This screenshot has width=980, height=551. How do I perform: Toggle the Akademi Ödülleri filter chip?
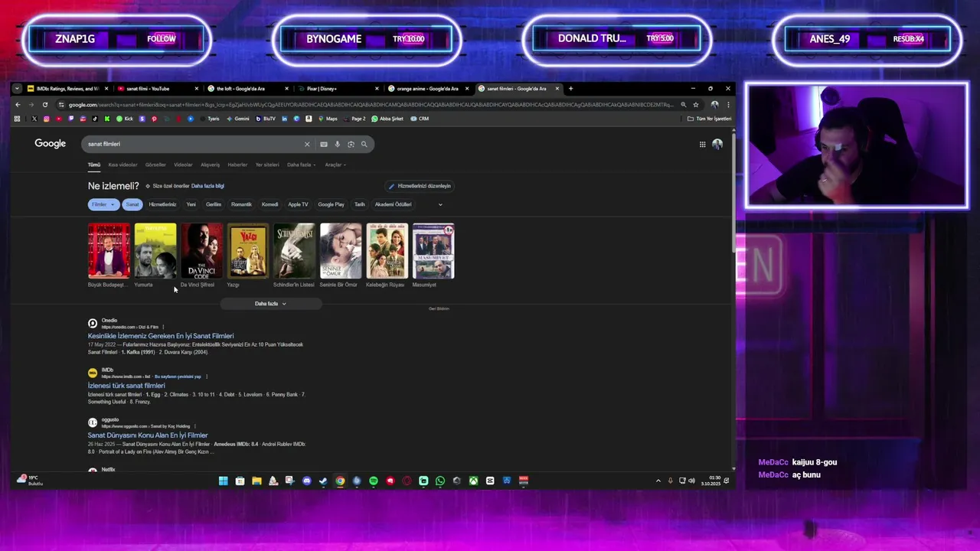coord(393,204)
